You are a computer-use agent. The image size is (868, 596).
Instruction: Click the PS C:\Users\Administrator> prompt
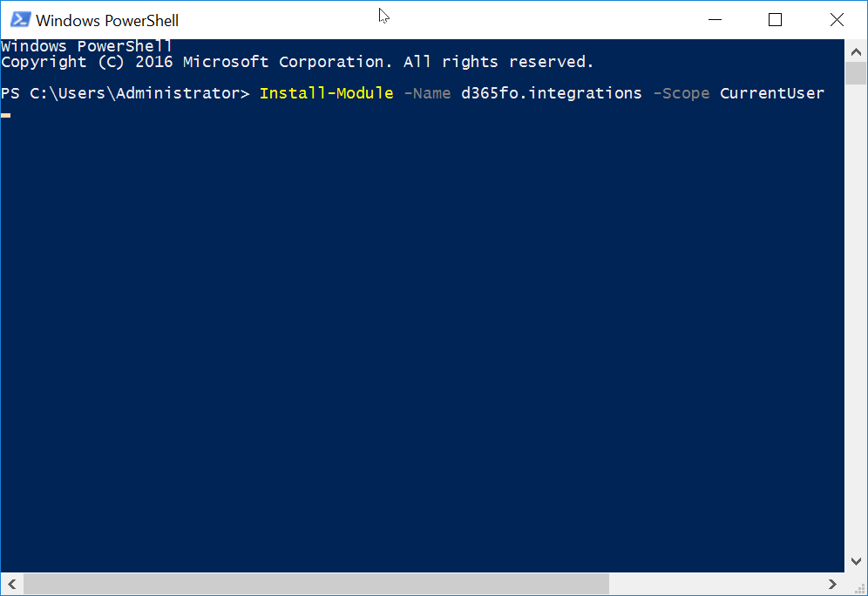125,92
